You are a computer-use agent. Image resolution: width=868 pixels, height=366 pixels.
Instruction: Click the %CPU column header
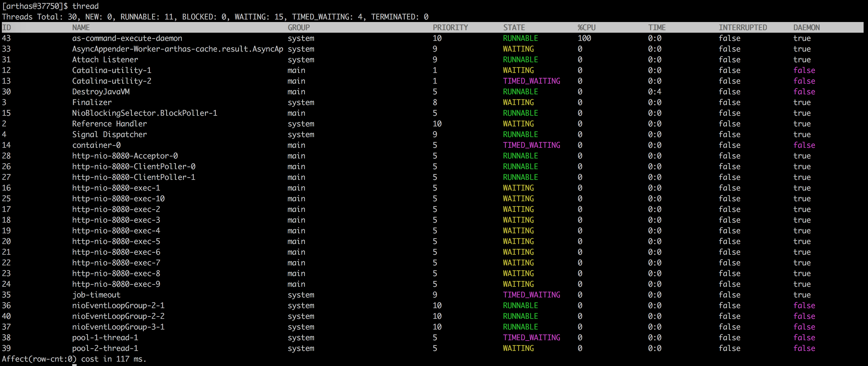coord(586,27)
